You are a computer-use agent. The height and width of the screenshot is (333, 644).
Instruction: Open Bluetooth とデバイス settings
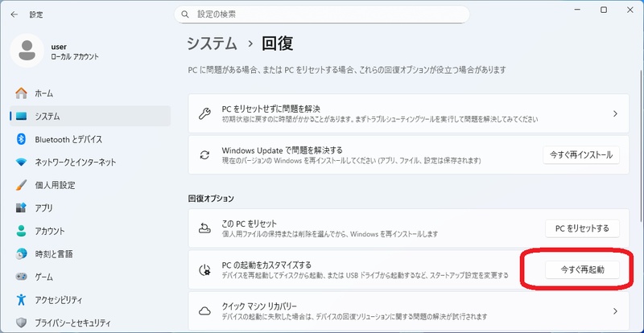pos(90,139)
